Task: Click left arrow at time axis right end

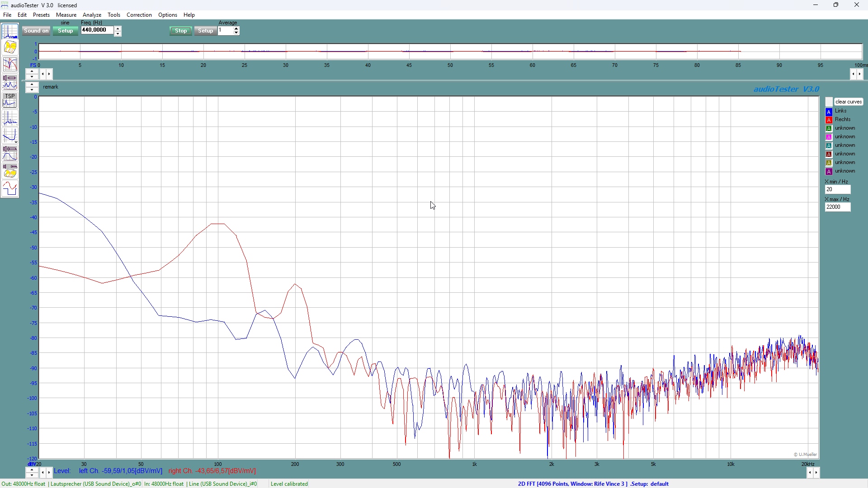Action: click(x=854, y=74)
